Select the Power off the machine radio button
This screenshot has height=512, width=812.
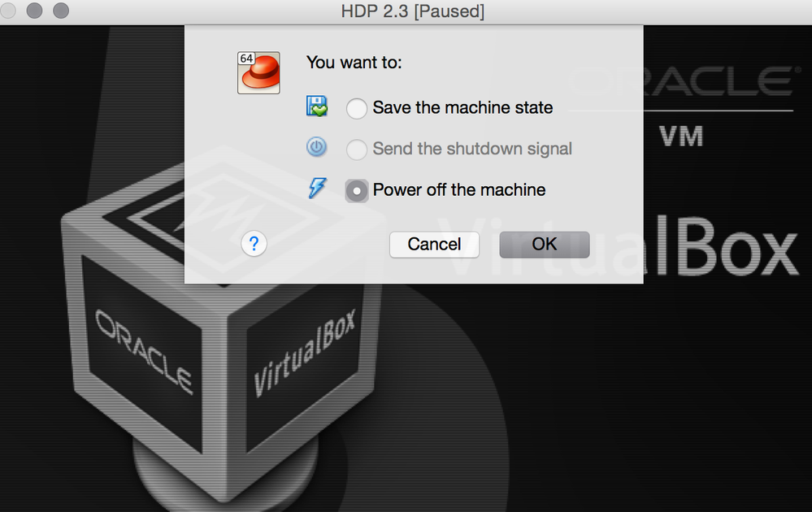tap(356, 190)
